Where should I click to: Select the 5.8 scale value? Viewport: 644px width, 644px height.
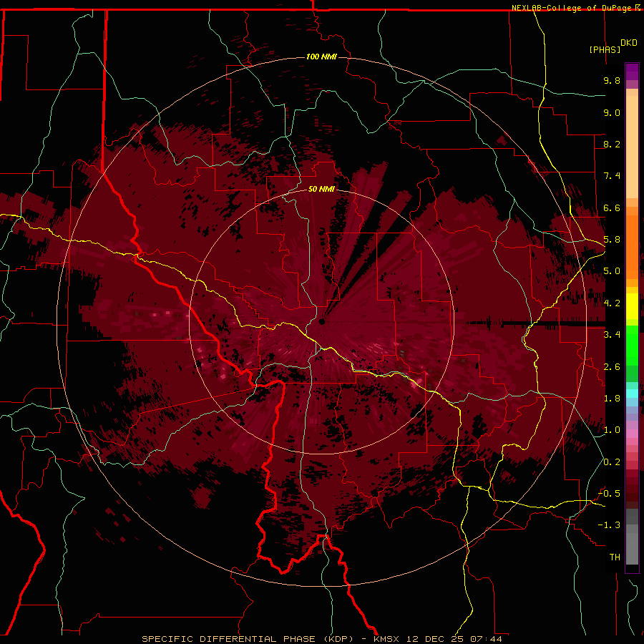click(x=612, y=240)
